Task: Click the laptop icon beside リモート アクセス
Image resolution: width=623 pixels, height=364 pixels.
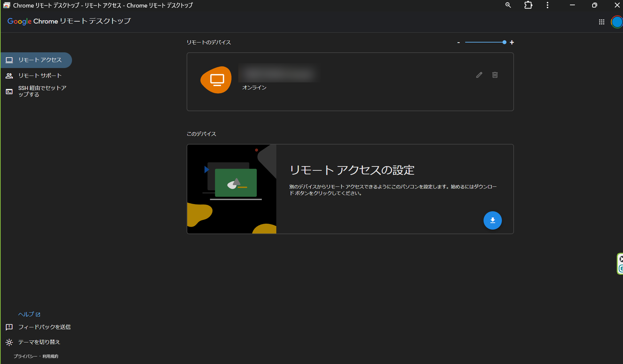Action: (9, 60)
